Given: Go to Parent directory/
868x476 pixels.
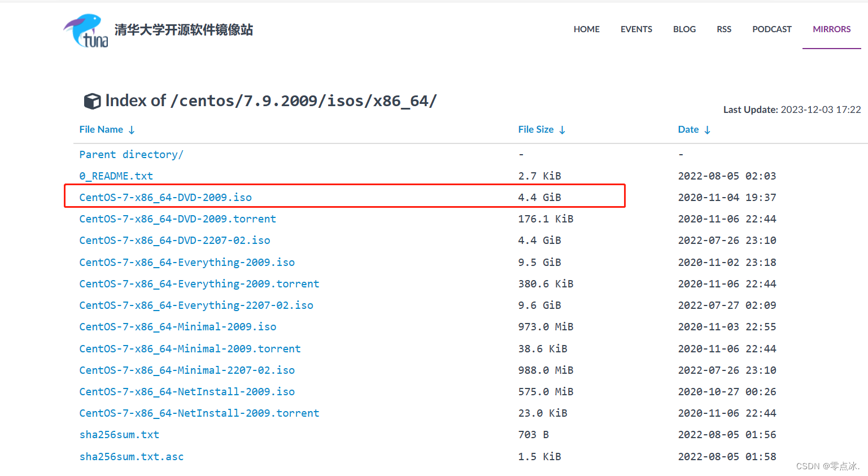Looking at the screenshot, I should [131, 155].
